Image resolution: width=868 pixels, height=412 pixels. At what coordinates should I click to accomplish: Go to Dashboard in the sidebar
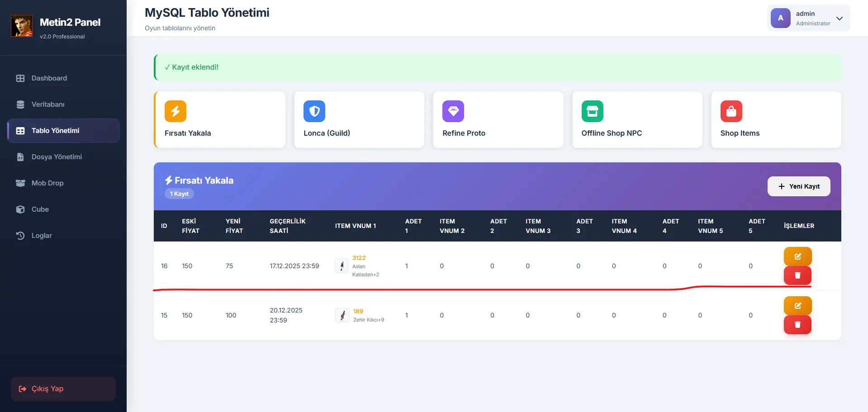tap(49, 78)
